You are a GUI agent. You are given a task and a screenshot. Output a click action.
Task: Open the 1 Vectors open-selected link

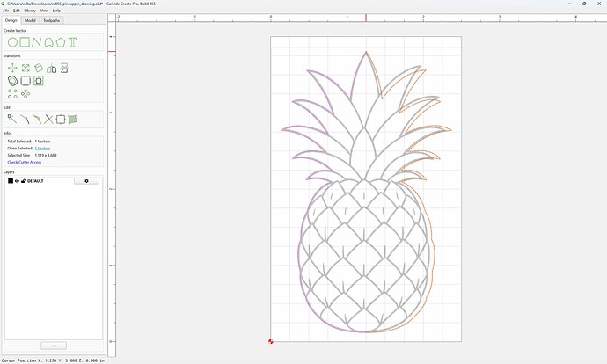42,149
